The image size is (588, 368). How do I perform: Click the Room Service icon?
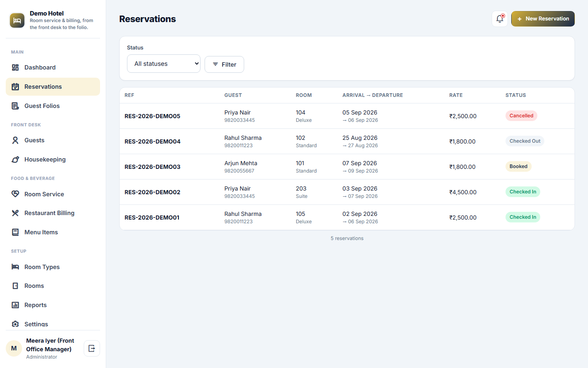pyautogui.click(x=15, y=194)
